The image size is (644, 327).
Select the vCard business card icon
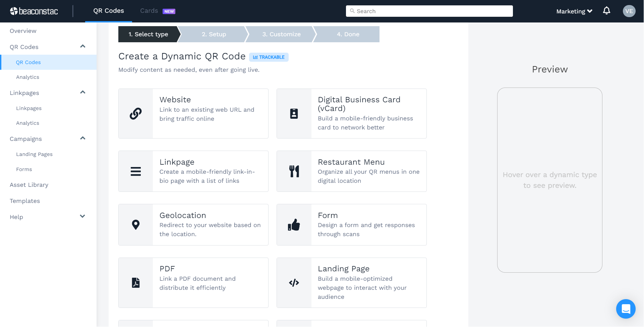click(294, 114)
